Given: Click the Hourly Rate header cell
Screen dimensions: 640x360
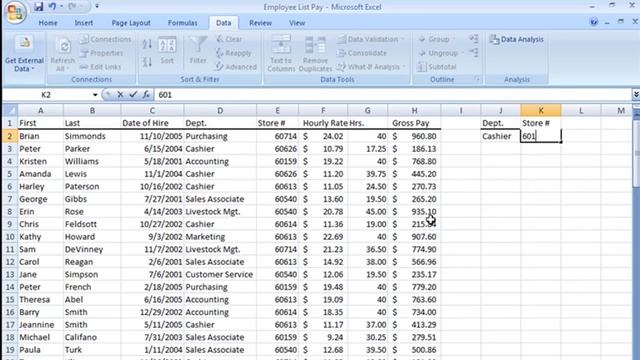Looking at the screenshot, I should (323, 123).
